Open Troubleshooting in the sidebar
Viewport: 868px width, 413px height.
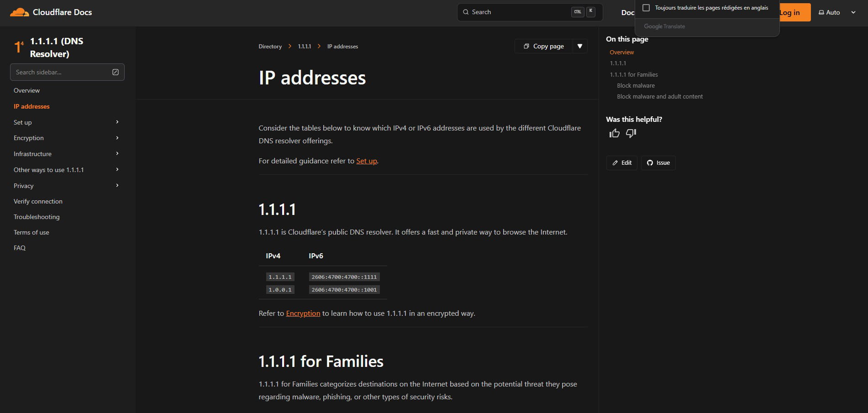click(37, 217)
